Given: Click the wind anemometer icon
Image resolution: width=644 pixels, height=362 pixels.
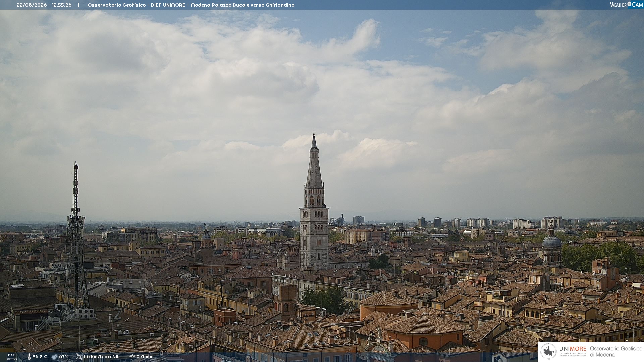Looking at the screenshot, I should point(79,357).
